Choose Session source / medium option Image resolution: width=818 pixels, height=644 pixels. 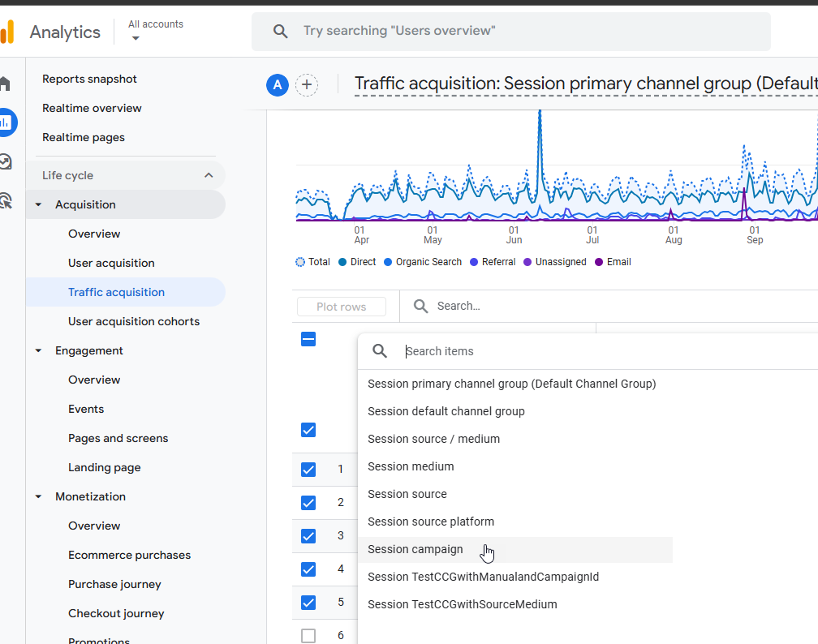coord(433,439)
